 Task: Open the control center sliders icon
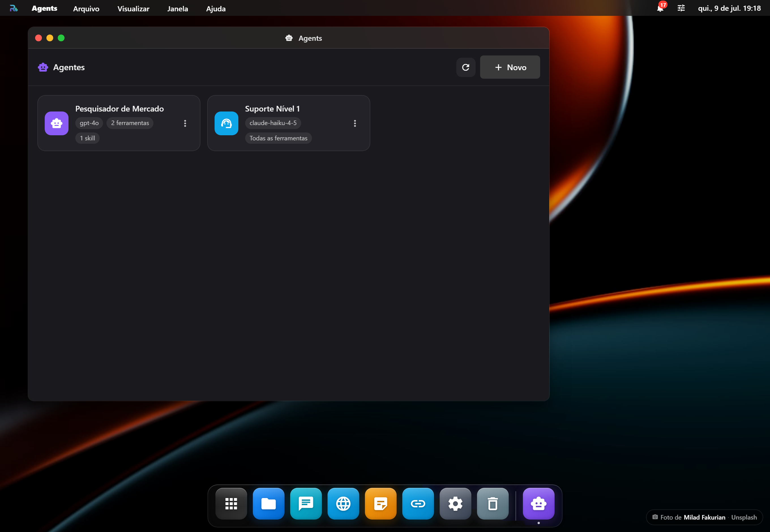pos(681,8)
